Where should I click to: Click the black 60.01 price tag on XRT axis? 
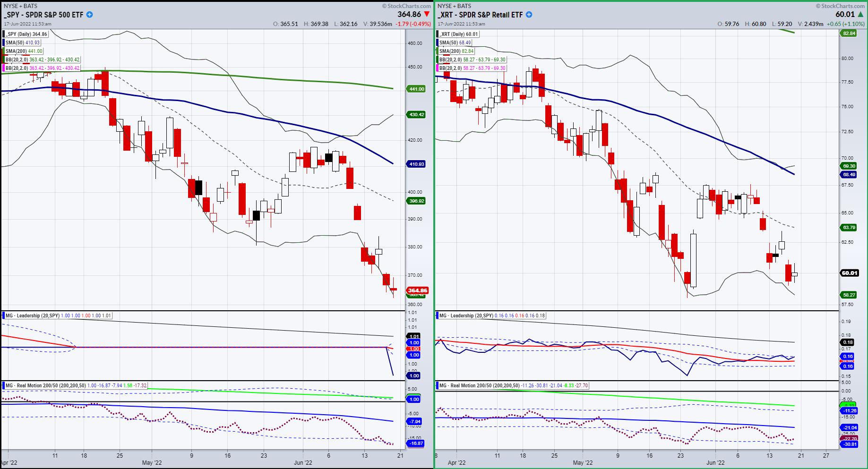tap(849, 273)
